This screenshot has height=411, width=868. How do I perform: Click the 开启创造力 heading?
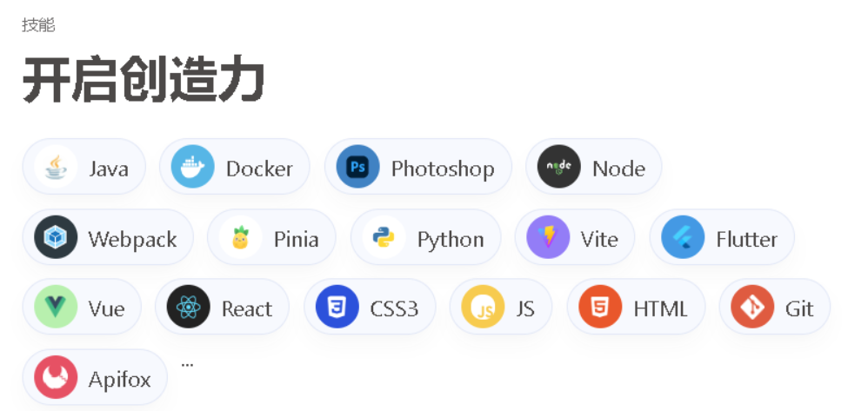click(144, 81)
